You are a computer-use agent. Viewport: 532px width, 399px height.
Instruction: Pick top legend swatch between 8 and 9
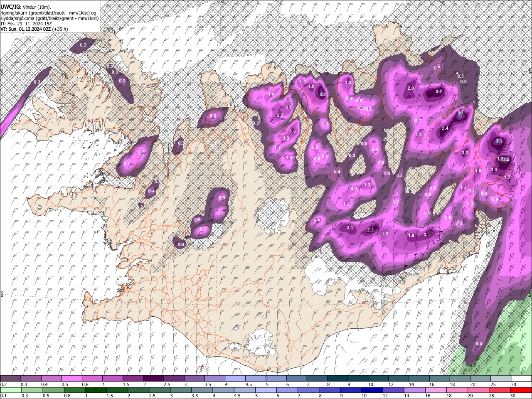337,379
